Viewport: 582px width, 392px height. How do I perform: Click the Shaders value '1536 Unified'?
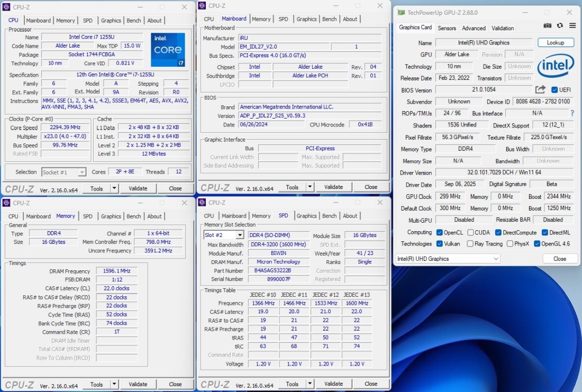coord(462,125)
